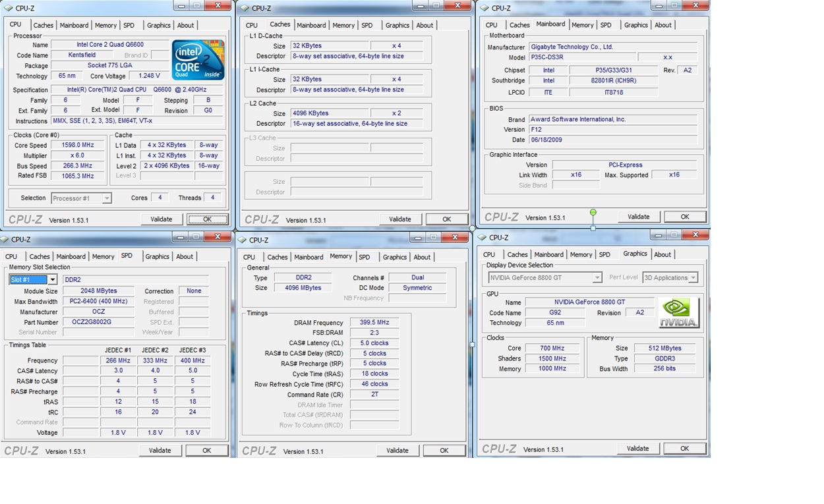Viewport: 824px width, 504px height.
Task: Switch to About tab in Gigabyte Mainboard window
Action: point(662,25)
